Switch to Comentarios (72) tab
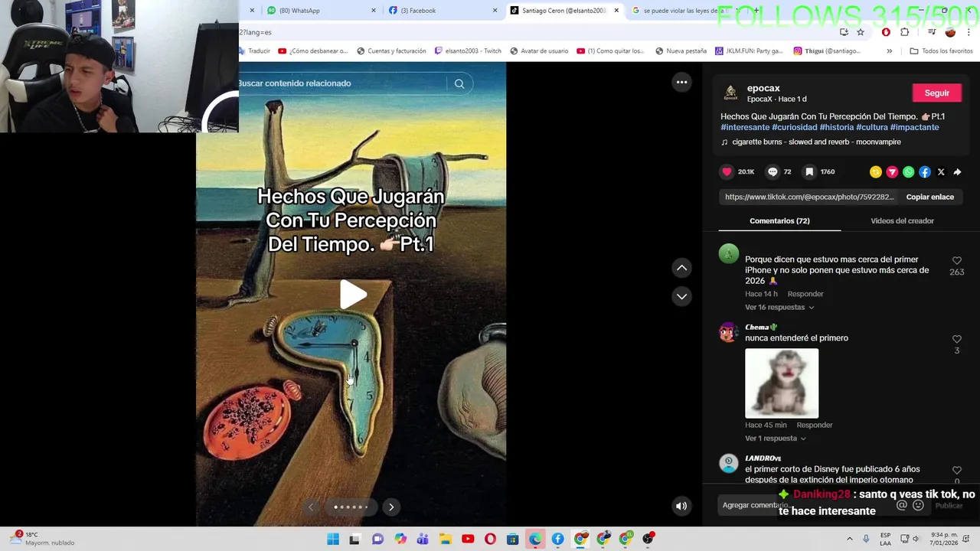980x551 pixels. (779, 220)
